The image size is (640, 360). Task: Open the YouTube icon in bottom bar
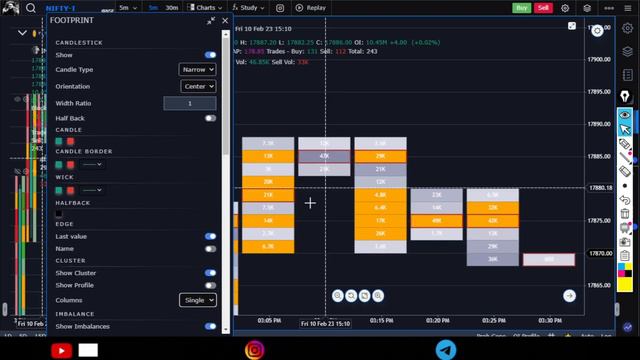pyautogui.click(x=62, y=350)
